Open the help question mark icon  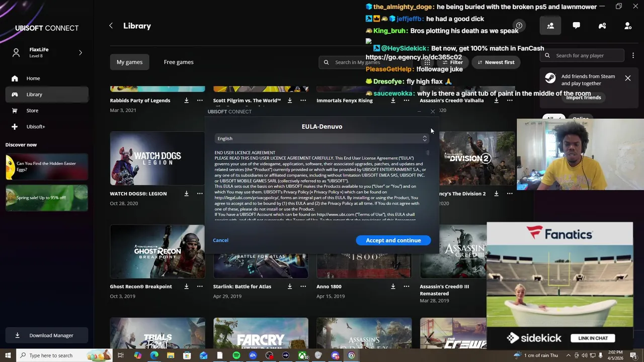pos(519,26)
